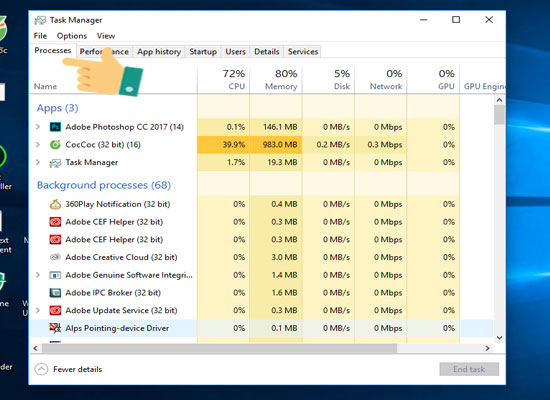
Task: Open the File menu
Action: pos(40,36)
